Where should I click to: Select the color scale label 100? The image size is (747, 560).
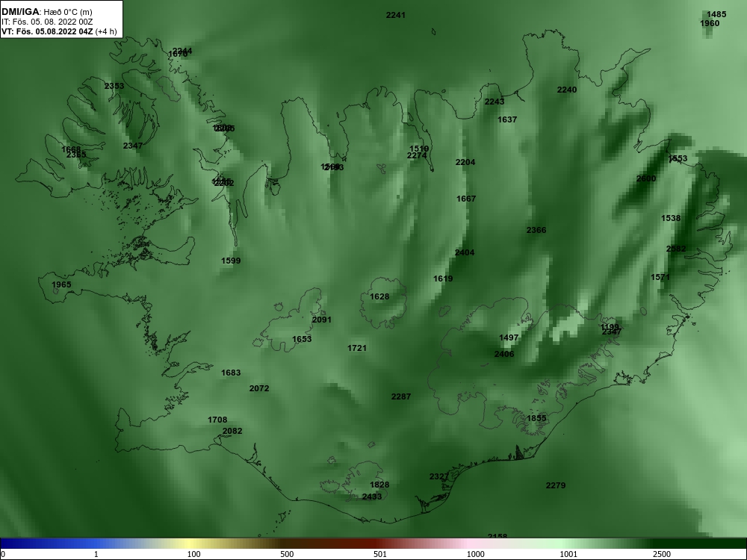pos(194,554)
